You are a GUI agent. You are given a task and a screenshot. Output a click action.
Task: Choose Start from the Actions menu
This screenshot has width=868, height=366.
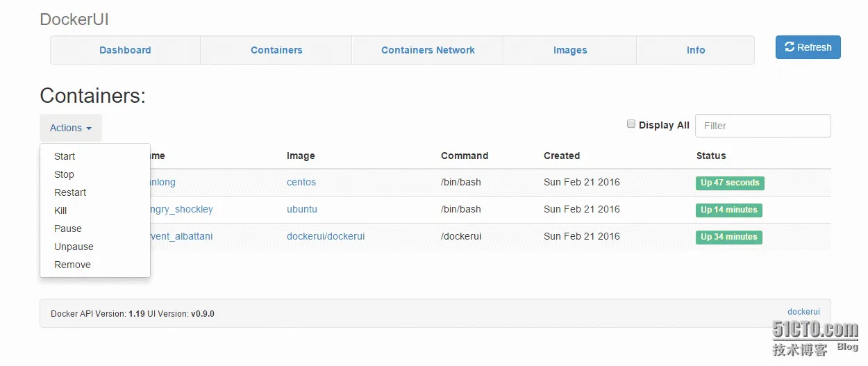[65, 156]
